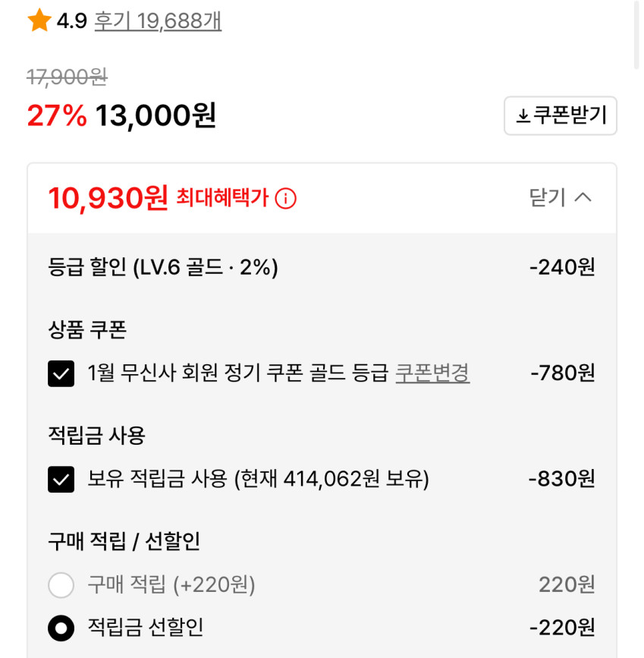The width and height of the screenshot is (644, 658).
Task: Click the 4.9 rating score
Action: point(72,21)
